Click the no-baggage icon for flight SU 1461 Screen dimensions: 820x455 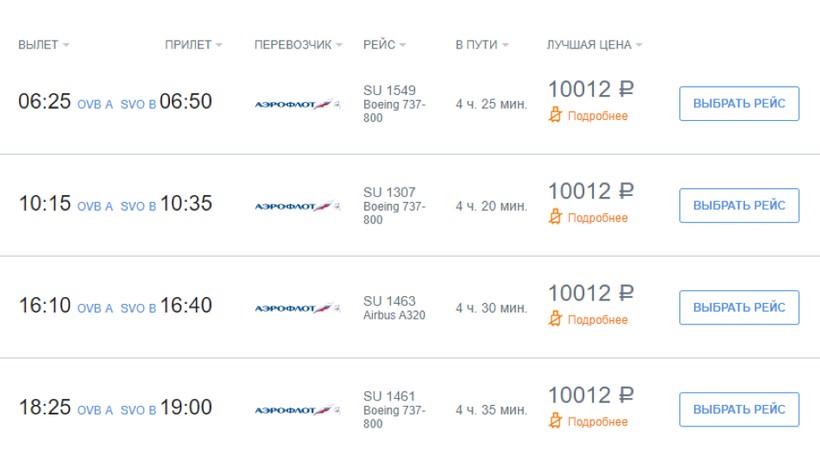pyautogui.click(x=556, y=421)
